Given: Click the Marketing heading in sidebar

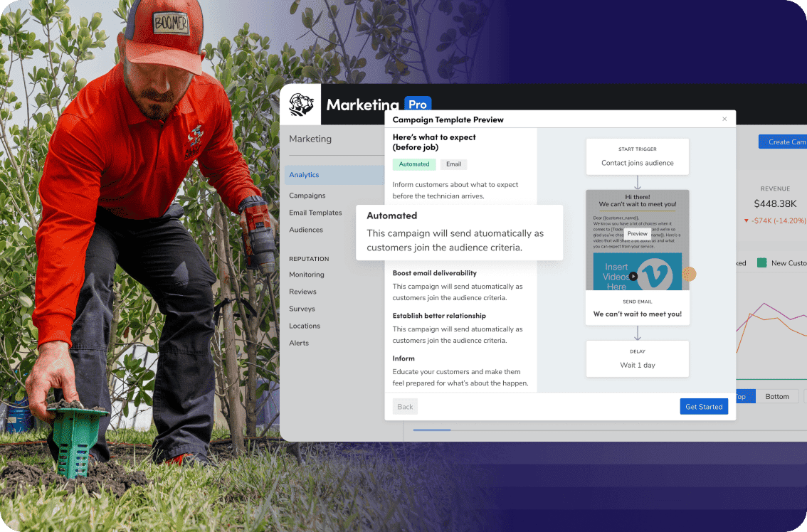Looking at the screenshot, I should [310, 139].
